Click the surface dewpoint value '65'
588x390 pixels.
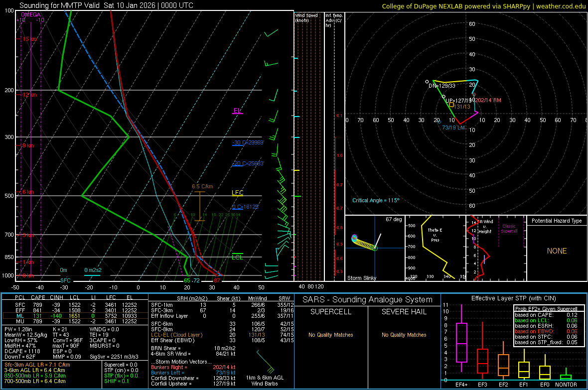click(187, 280)
